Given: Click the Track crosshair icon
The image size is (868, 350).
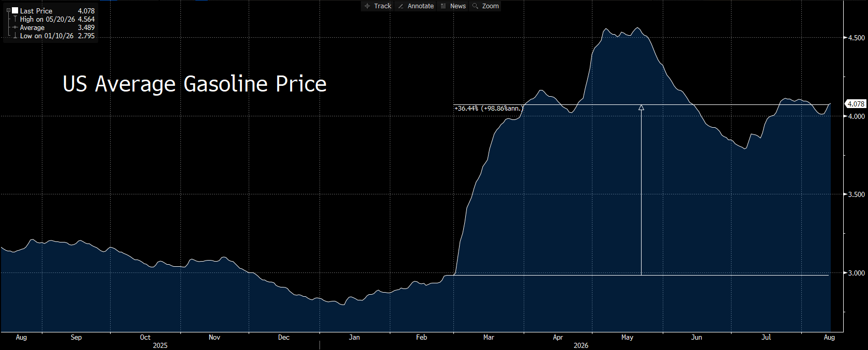Looking at the screenshot, I should pos(368,6).
